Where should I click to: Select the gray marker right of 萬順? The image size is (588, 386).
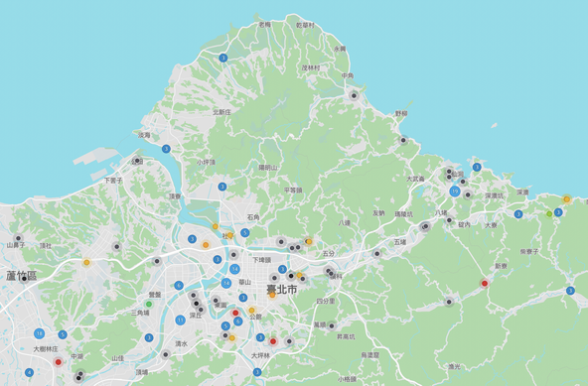click(332, 325)
